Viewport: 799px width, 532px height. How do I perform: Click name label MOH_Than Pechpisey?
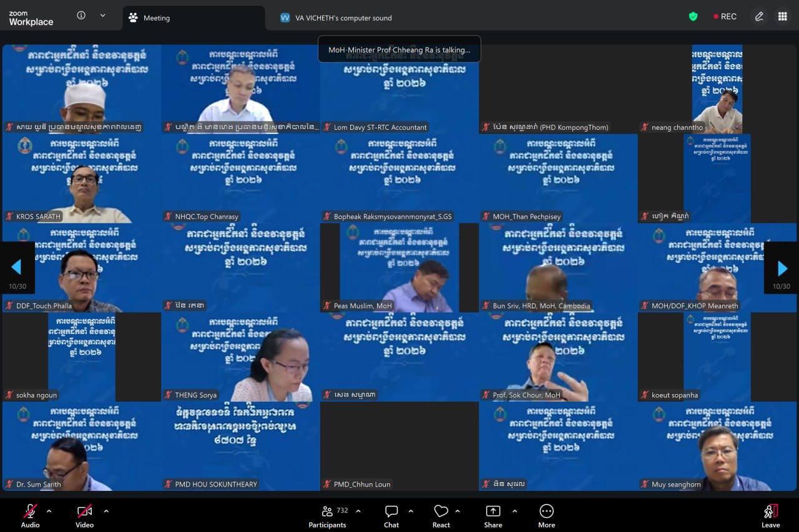pos(527,216)
